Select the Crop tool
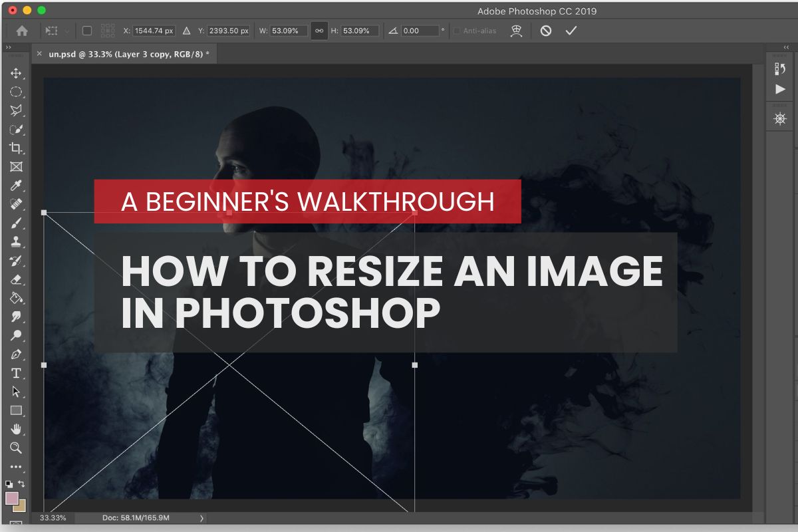 [x=16, y=148]
